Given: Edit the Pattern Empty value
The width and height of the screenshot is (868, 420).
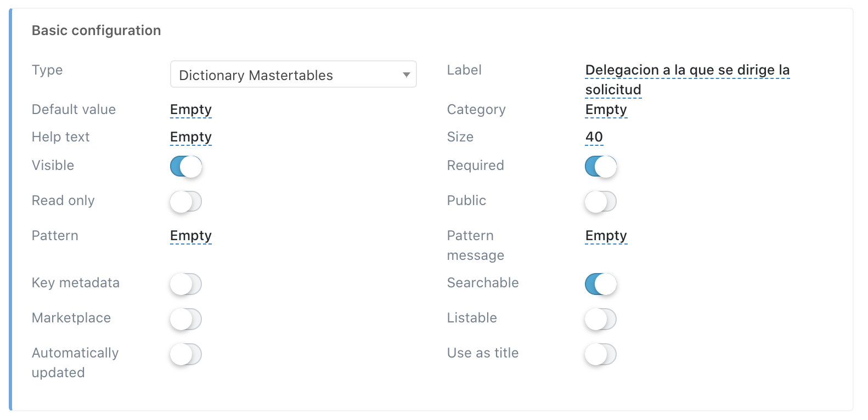Looking at the screenshot, I should point(191,236).
